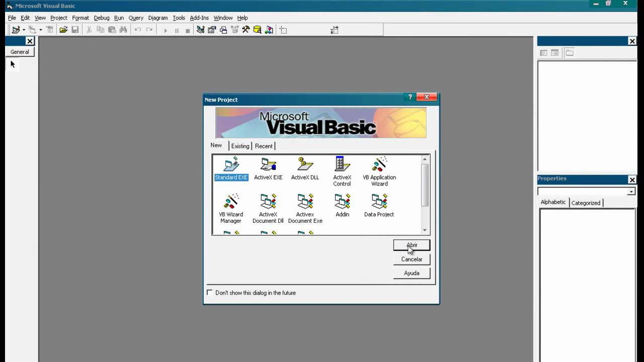Show the Toolbox via hammer-wrench icon
Screen dimensions: 644x362
click(246, 30)
